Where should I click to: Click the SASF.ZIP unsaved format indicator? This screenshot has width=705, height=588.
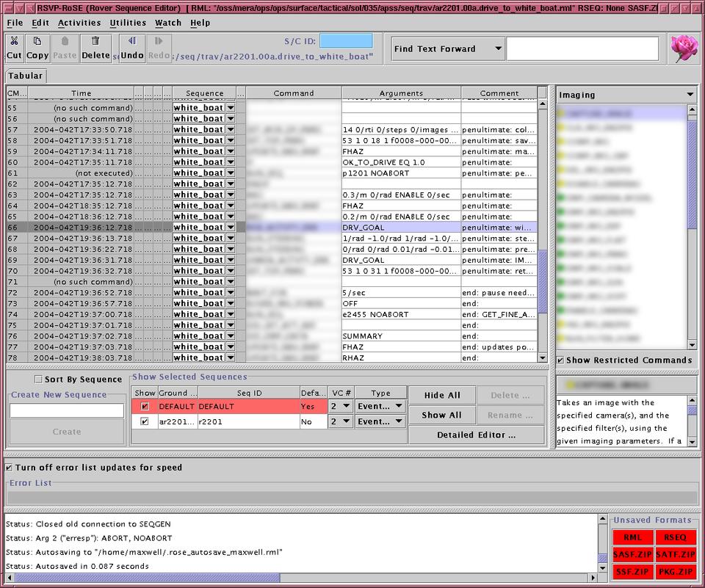(632, 554)
